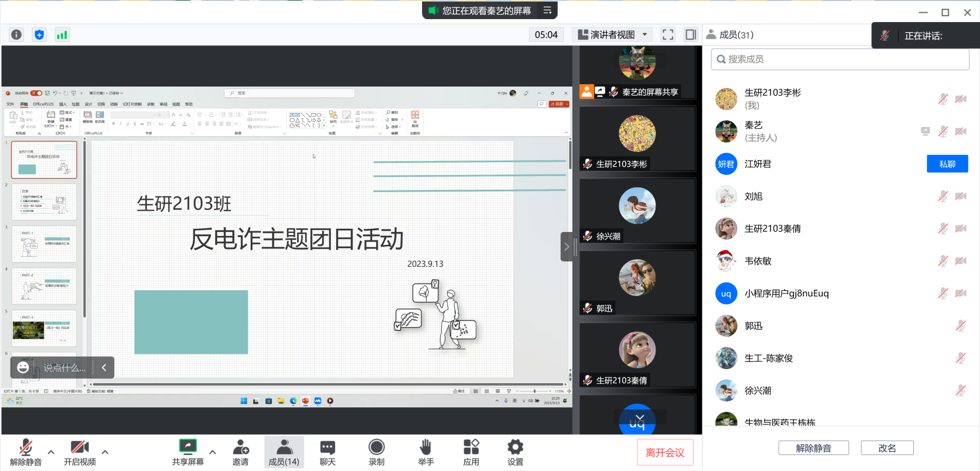The height and width of the screenshot is (471, 980).
Task: Unmute microphone with 解除静音 toolbar toggle
Action: [26, 452]
